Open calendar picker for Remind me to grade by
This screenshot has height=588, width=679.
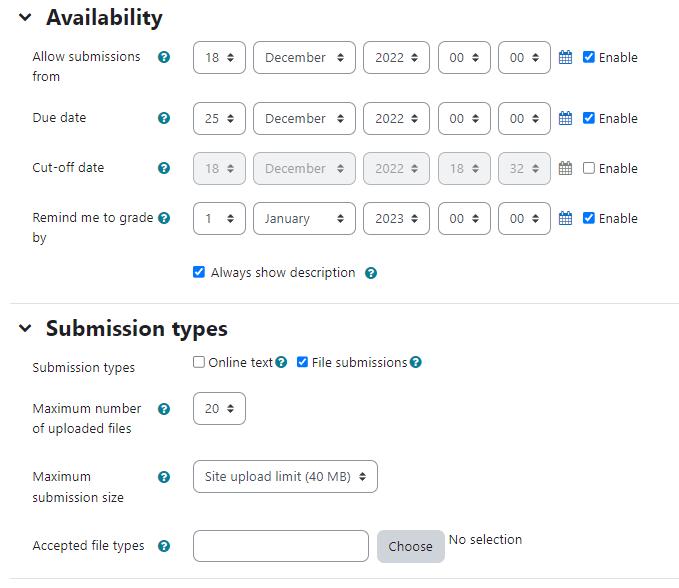[565, 218]
